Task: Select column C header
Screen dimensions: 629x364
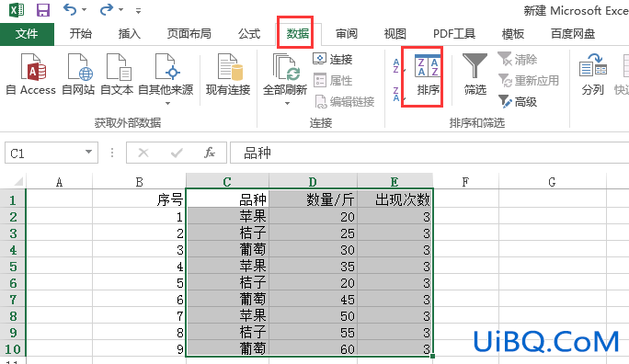Action: (x=227, y=182)
